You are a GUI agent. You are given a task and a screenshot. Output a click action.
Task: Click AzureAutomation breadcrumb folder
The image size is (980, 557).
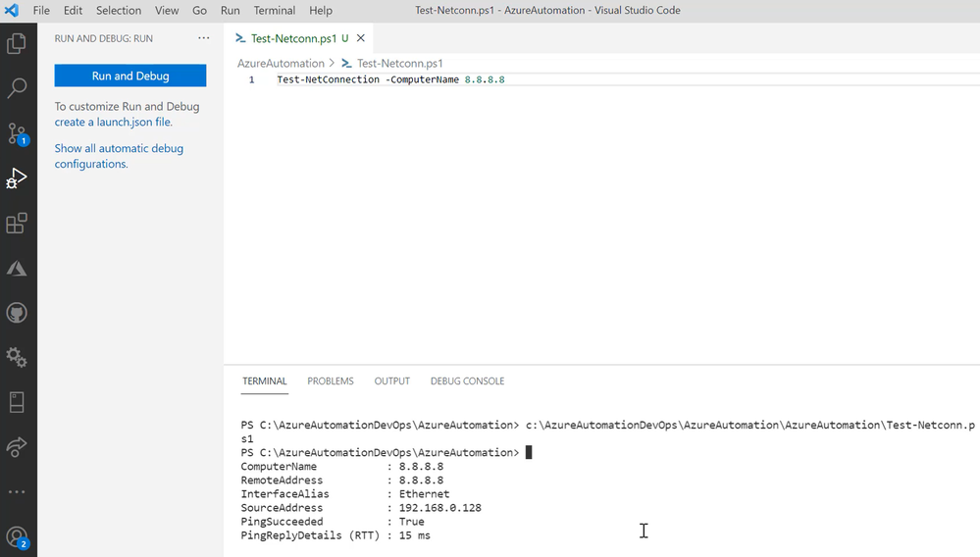click(x=281, y=63)
